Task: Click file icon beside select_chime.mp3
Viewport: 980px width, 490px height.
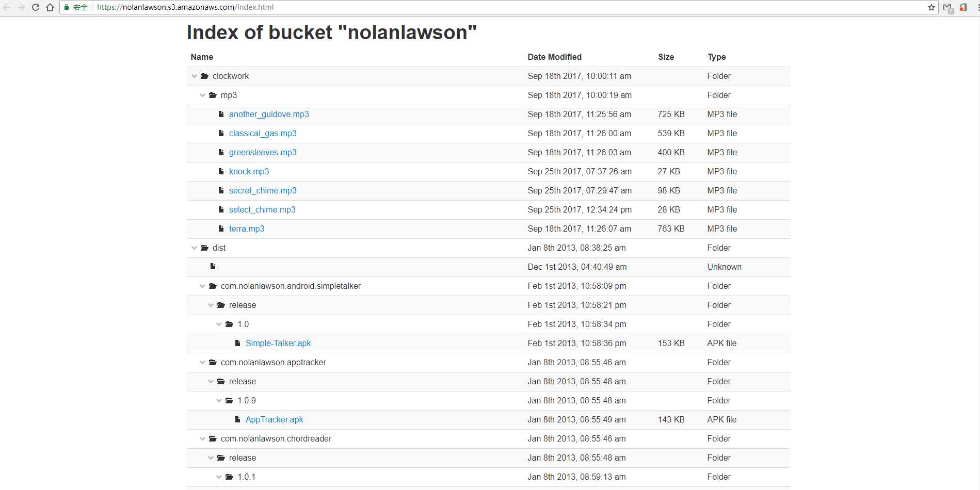Action: (221, 209)
